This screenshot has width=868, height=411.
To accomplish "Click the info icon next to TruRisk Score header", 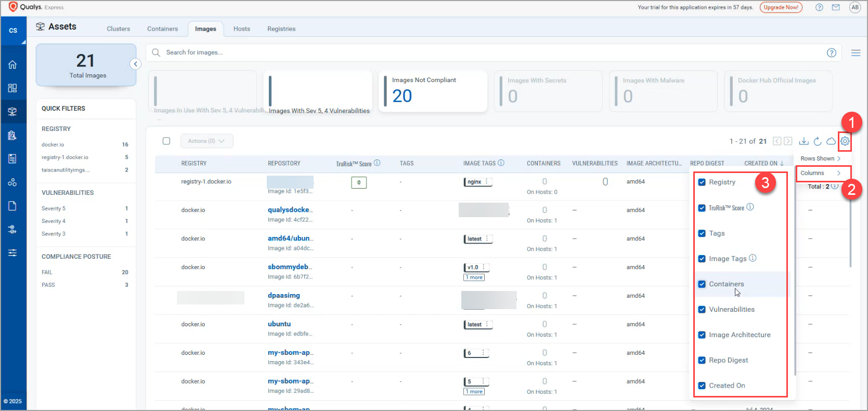I will pyautogui.click(x=377, y=163).
